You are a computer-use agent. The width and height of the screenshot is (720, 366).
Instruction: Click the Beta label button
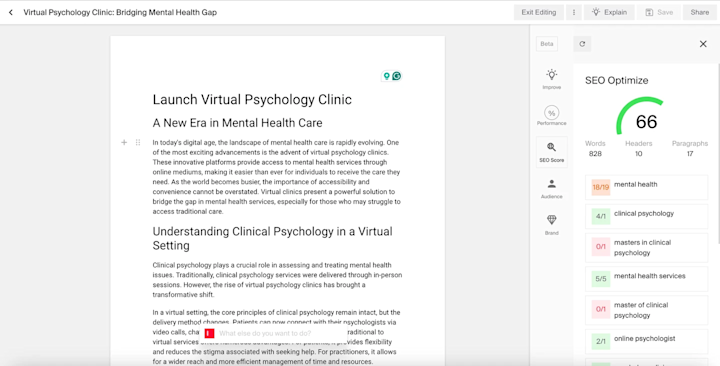click(x=546, y=44)
